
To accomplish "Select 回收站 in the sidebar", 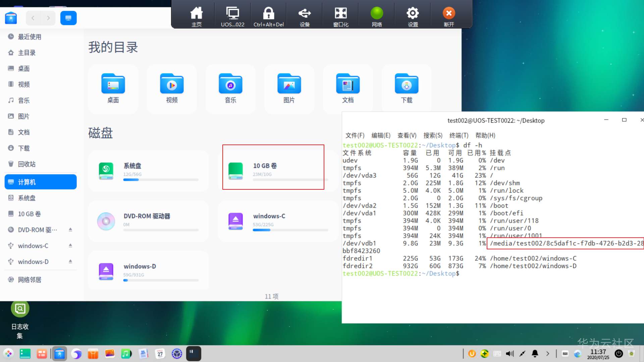I will (x=26, y=164).
